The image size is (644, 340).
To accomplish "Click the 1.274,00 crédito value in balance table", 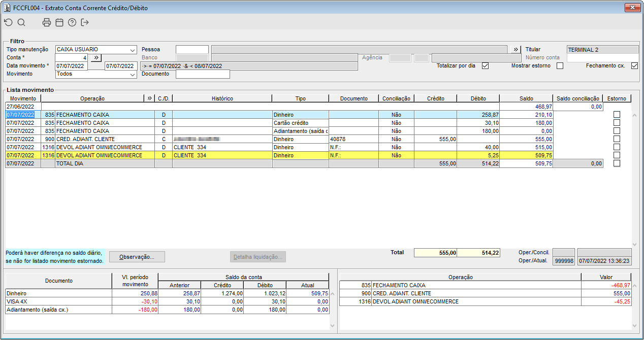I will tap(222, 293).
